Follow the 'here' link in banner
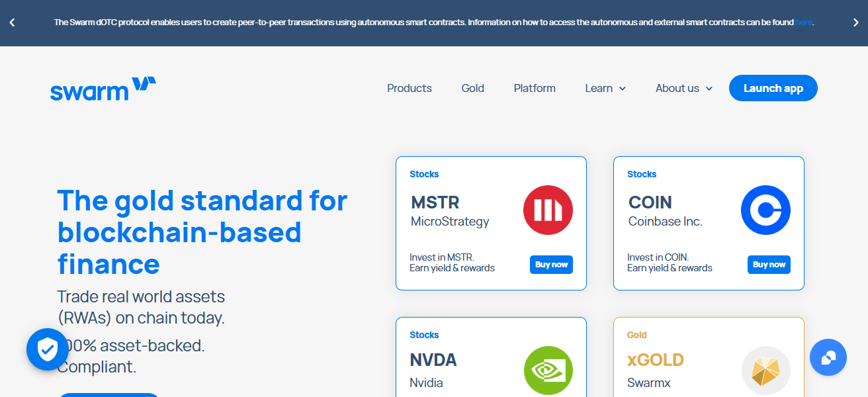 (803, 22)
